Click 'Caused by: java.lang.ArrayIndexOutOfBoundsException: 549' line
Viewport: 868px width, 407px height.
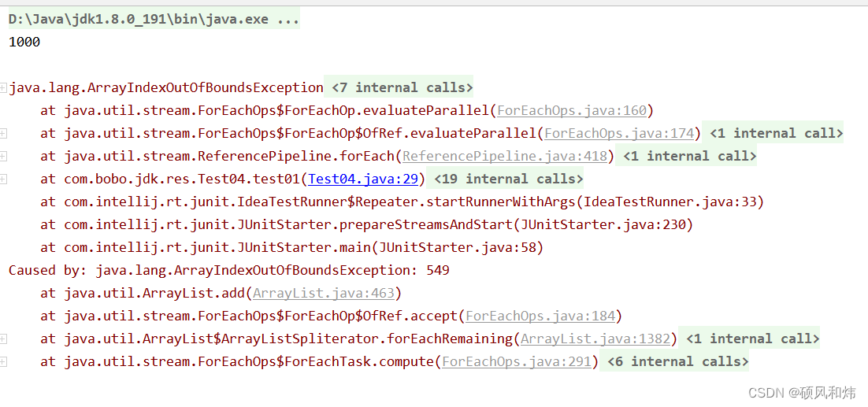tap(228, 270)
